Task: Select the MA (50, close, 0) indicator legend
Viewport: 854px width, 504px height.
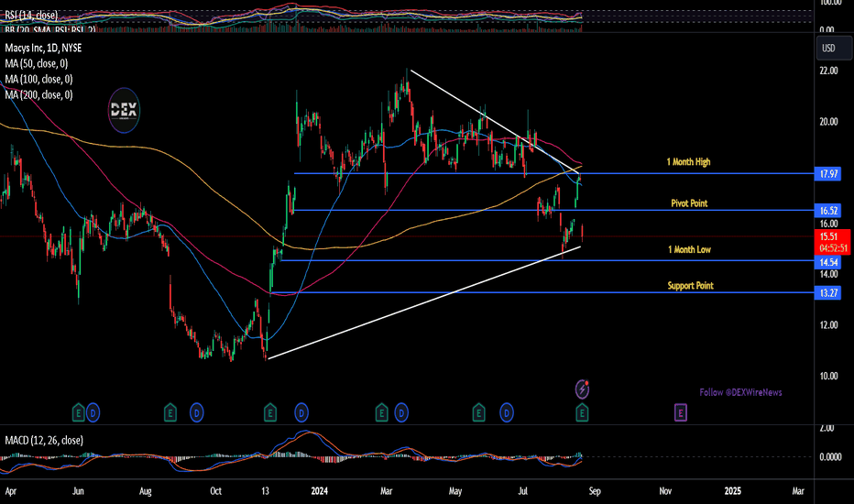Action: coord(38,63)
